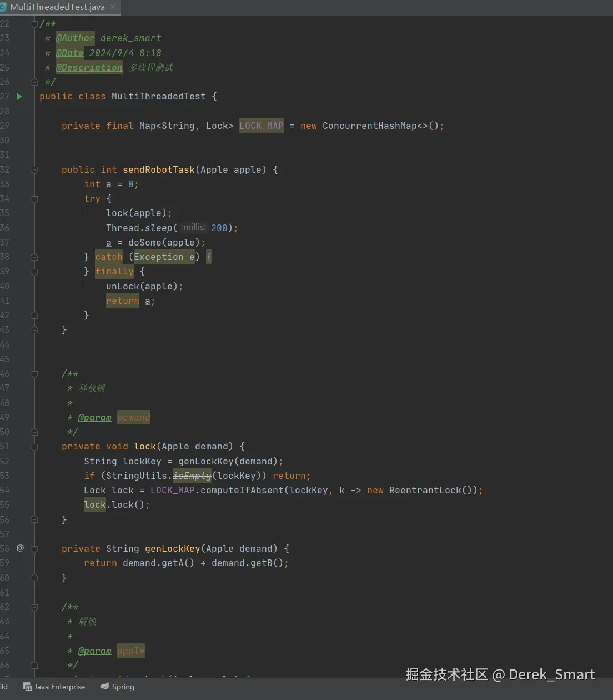Fold the try block at line 34
This screenshot has height=700, width=613.
[x=34, y=199]
